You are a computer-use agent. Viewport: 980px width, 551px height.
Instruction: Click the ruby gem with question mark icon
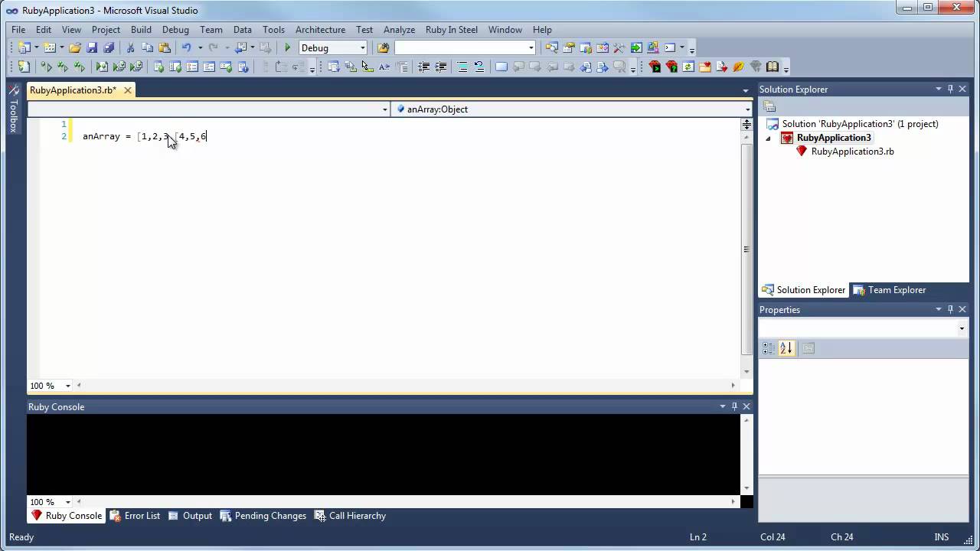(671, 67)
